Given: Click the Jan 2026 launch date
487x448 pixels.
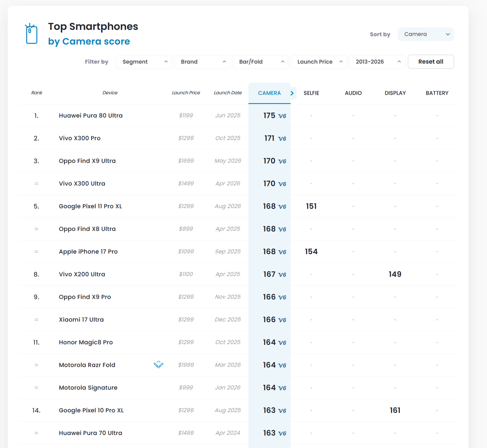Looking at the screenshot, I should [228, 387].
